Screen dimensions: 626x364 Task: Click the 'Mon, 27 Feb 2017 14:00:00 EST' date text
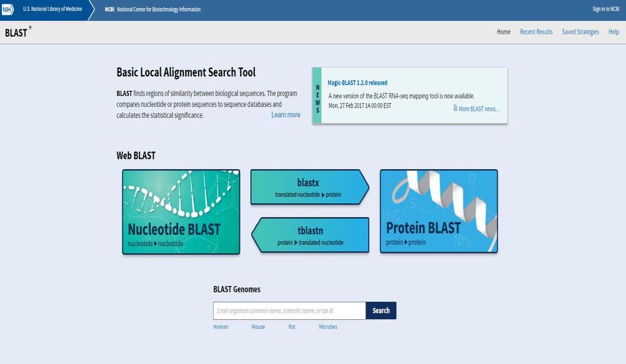[359, 106]
